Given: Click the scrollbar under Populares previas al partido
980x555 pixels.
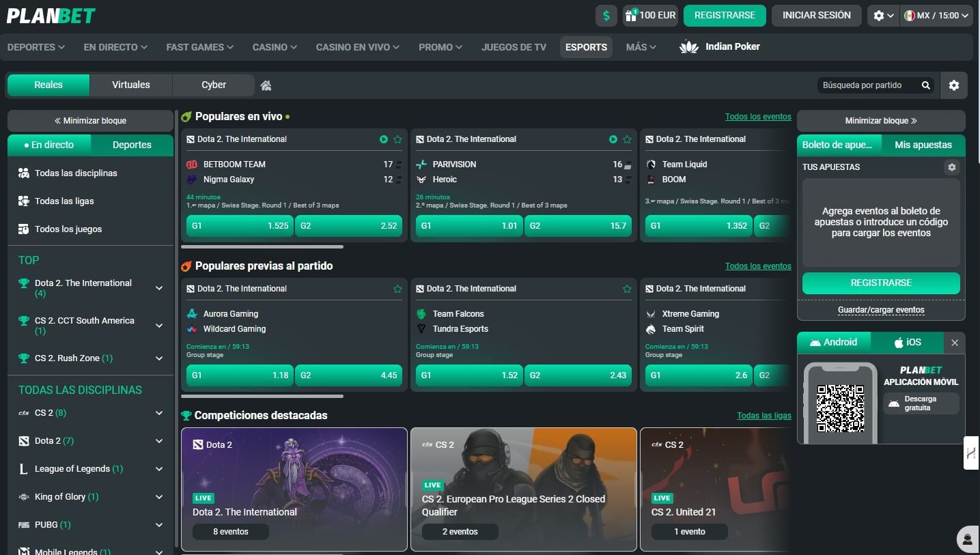Looking at the screenshot, I should tap(262, 396).
